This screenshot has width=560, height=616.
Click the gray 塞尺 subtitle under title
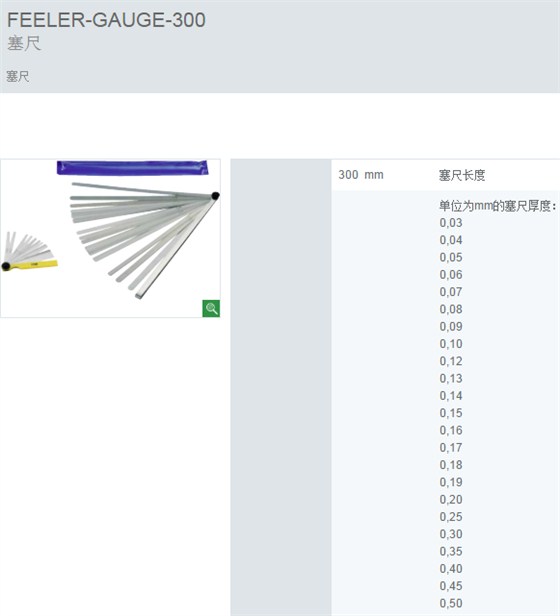click(24, 43)
